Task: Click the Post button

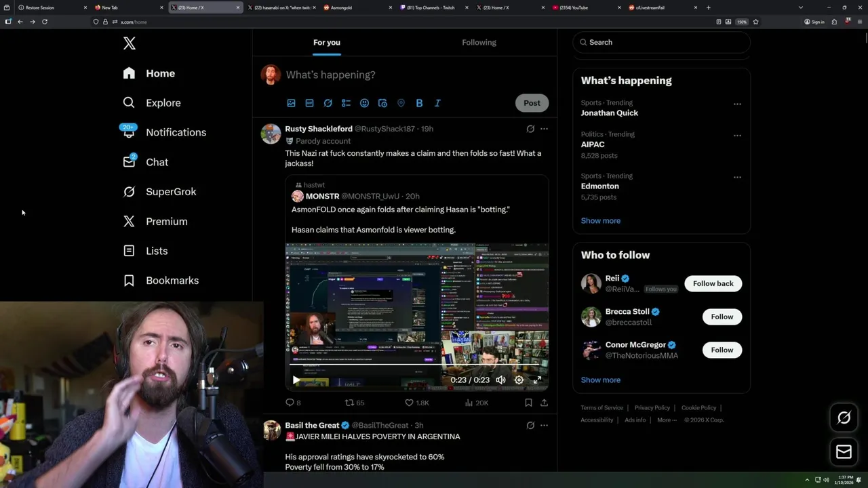Action: [x=532, y=103]
